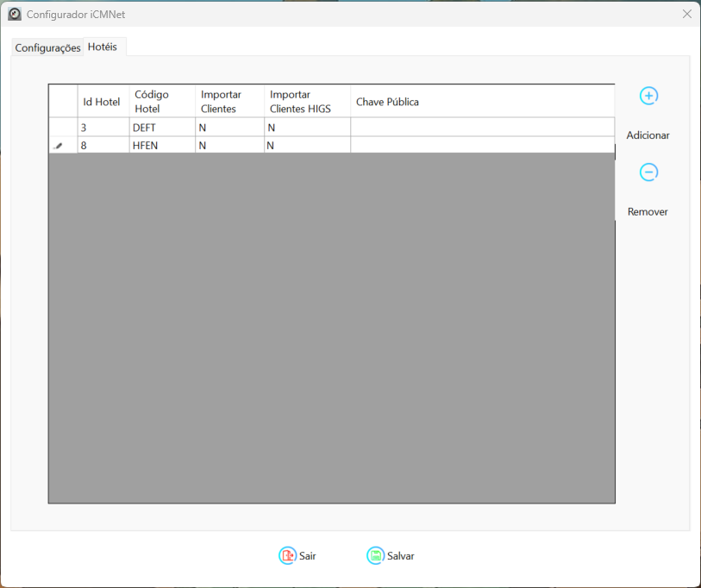Click the Chave Pública field in HFEN row

pos(483,146)
